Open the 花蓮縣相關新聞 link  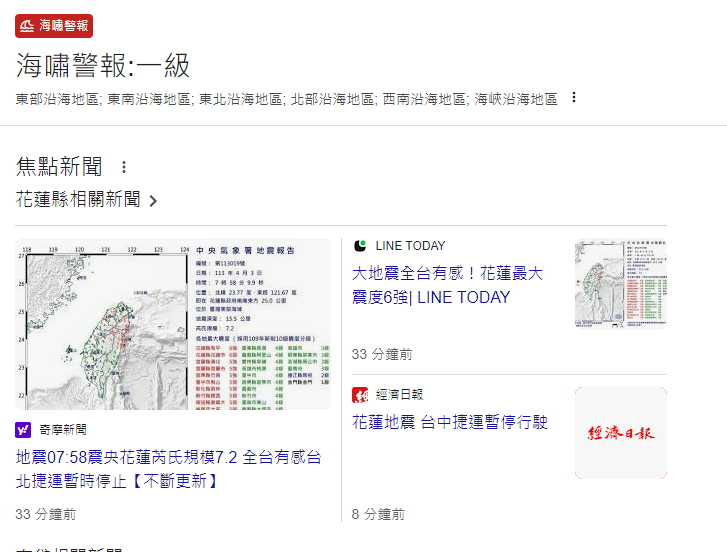coord(78,199)
